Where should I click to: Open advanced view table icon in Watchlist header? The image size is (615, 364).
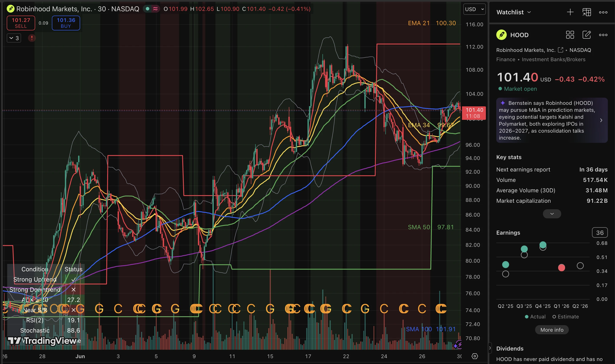pos(587,12)
